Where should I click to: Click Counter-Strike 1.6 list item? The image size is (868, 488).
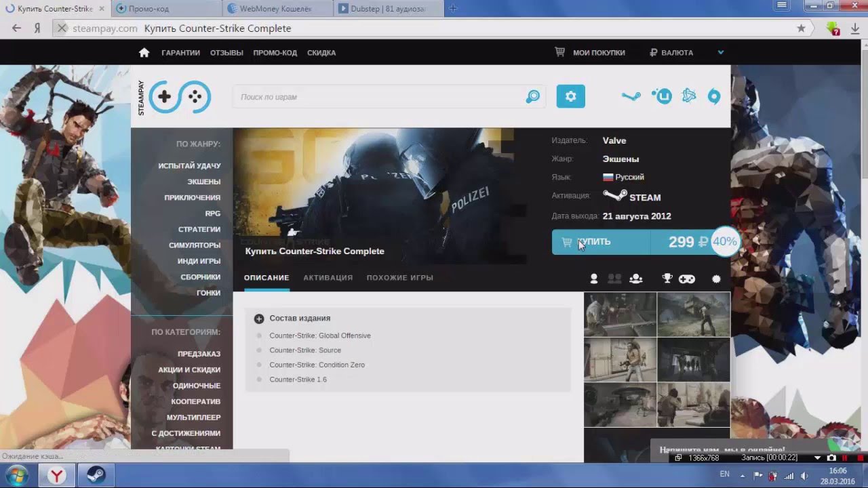298,380
